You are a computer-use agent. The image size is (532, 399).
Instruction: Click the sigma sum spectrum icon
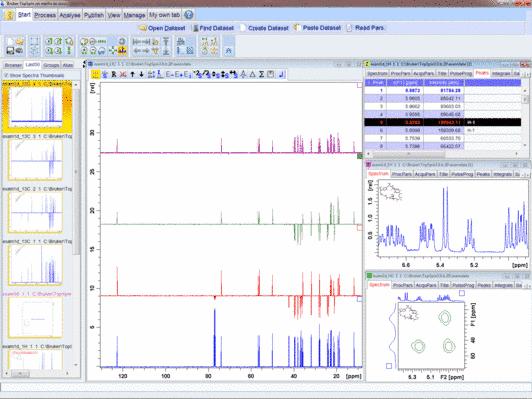(261, 74)
